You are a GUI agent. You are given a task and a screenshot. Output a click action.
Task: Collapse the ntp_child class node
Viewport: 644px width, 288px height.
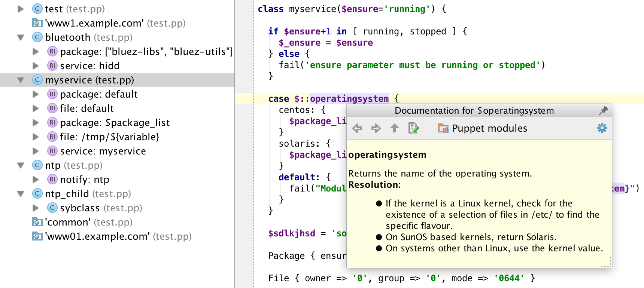21,194
